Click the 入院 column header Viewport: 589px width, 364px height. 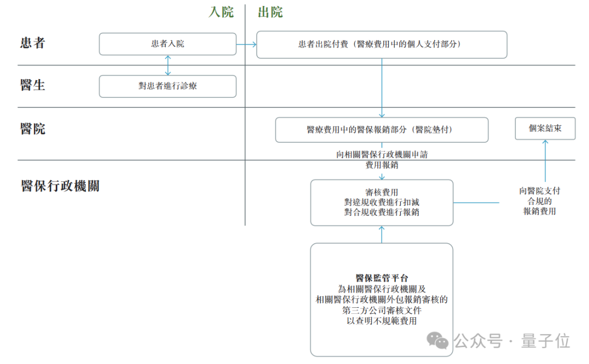click(x=223, y=13)
